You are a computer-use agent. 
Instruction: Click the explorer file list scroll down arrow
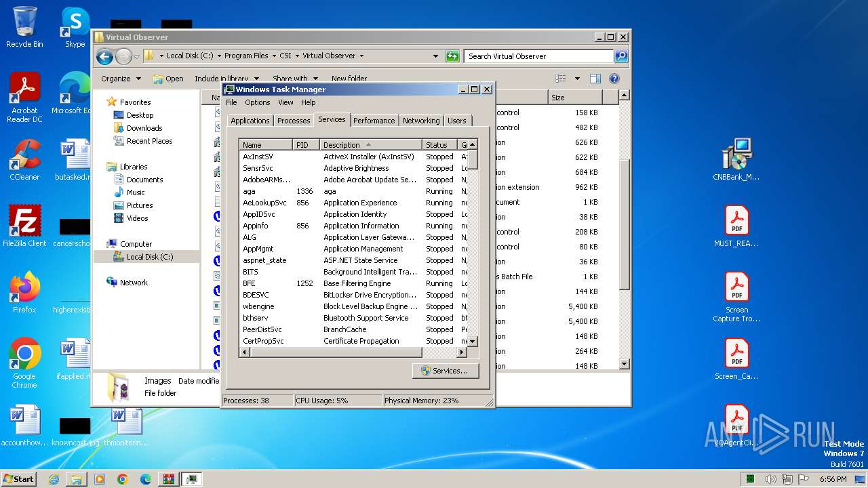click(x=625, y=364)
